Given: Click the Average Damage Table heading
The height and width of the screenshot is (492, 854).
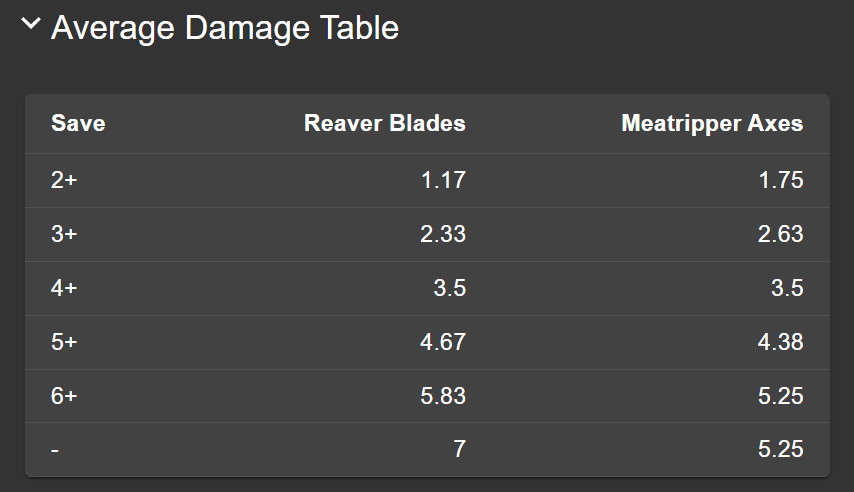Looking at the screenshot, I should (x=224, y=28).
